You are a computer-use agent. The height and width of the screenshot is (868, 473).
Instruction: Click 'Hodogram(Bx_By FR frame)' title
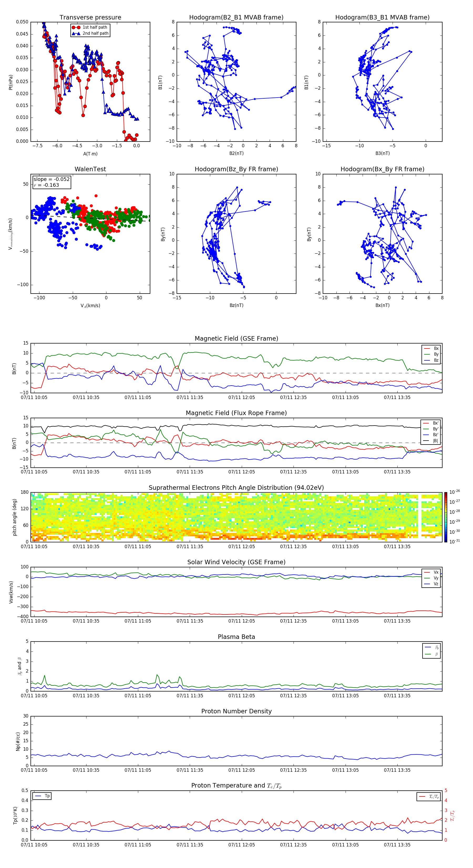pyautogui.click(x=382, y=169)
